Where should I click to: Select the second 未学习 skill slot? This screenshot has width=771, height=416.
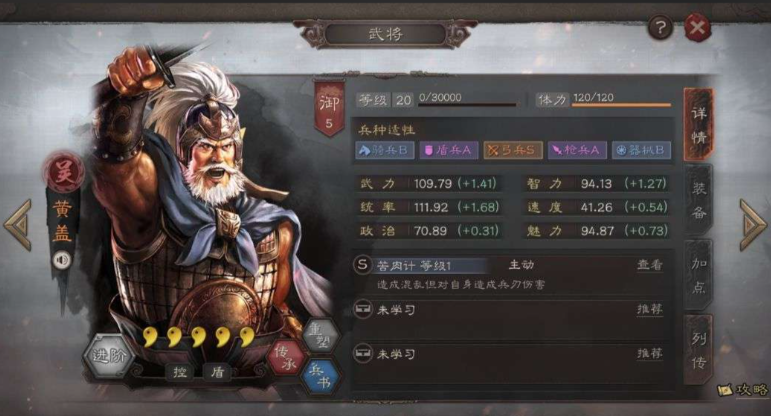tap(511, 354)
